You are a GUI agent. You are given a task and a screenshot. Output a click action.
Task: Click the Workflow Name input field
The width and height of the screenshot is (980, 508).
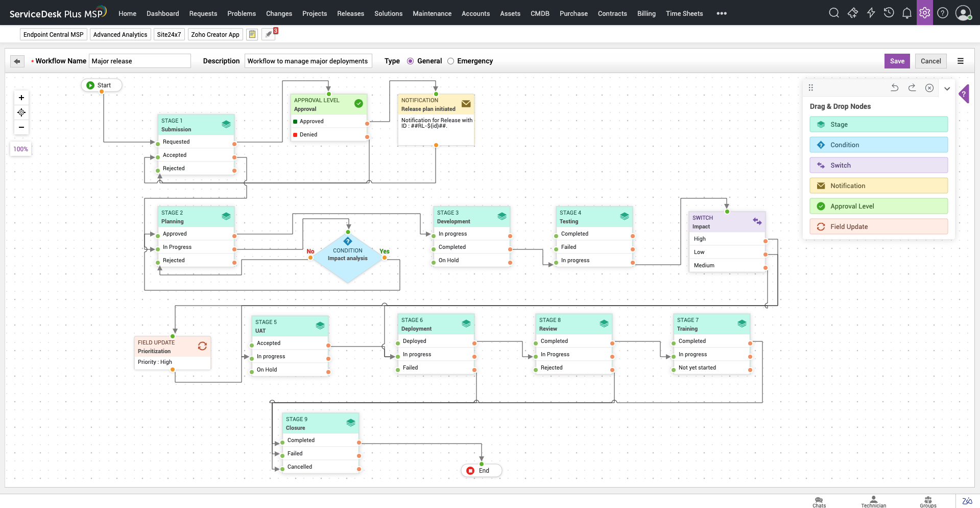pyautogui.click(x=139, y=60)
